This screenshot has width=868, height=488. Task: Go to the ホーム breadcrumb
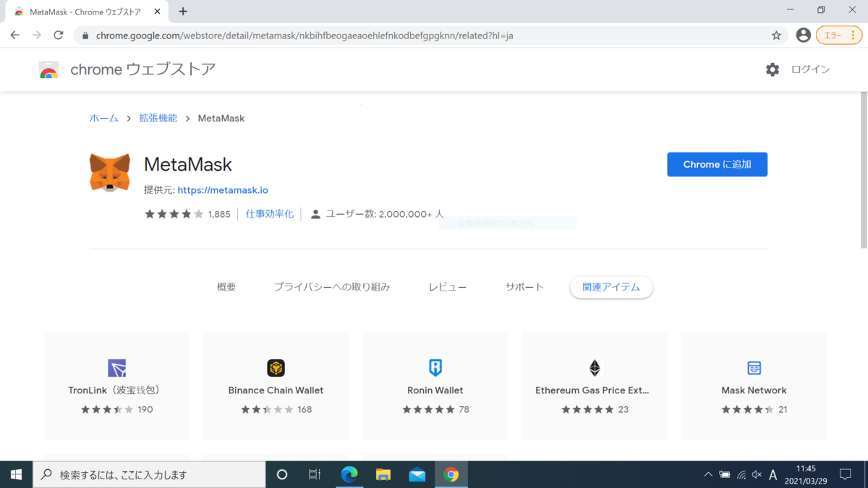[x=103, y=118]
